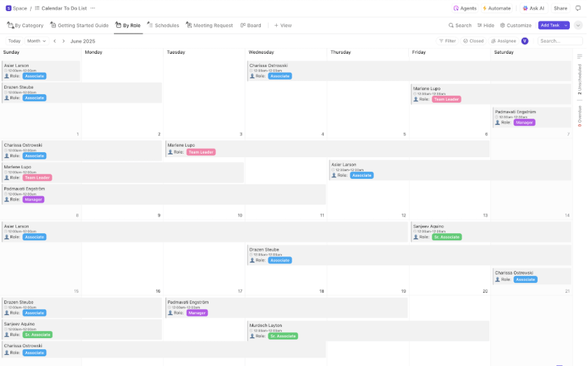Expand the 2 Unscheduled side panel
Image resolution: width=588 pixels, height=366 pixels.
pos(580,80)
